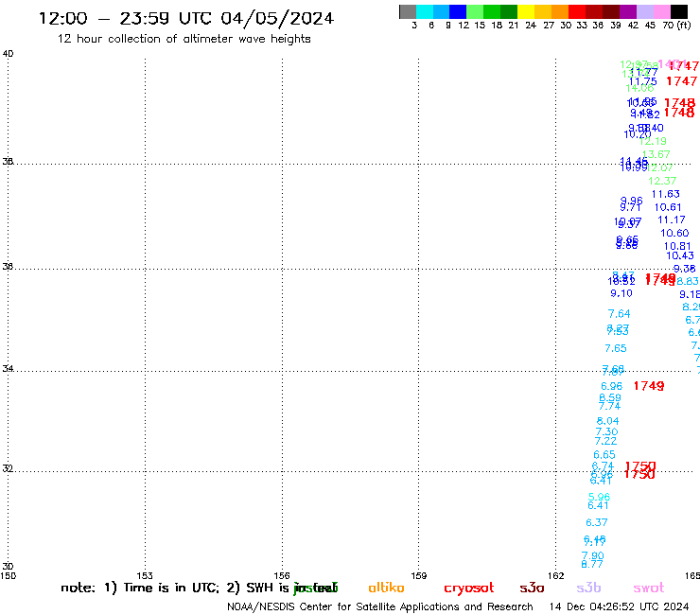The height and width of the screenshot is (615, 700).
Task: Click the wave height value 12.19
Action: 653,141
